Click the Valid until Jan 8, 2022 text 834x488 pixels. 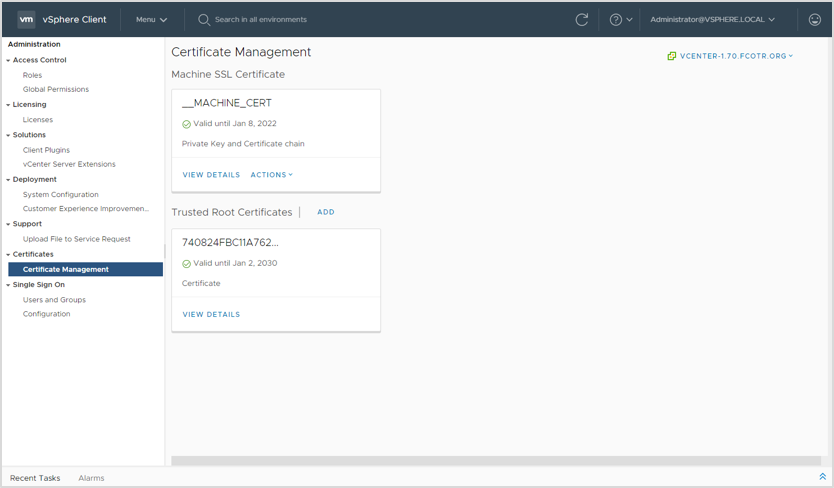pyautogui.click(x=235, y=123)
